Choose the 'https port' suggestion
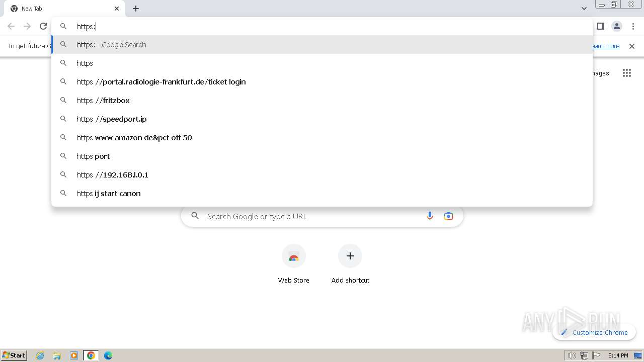Image resolution: width=644 pixels, height=362 pixels. pyautogui.click(x=322, y=156)
